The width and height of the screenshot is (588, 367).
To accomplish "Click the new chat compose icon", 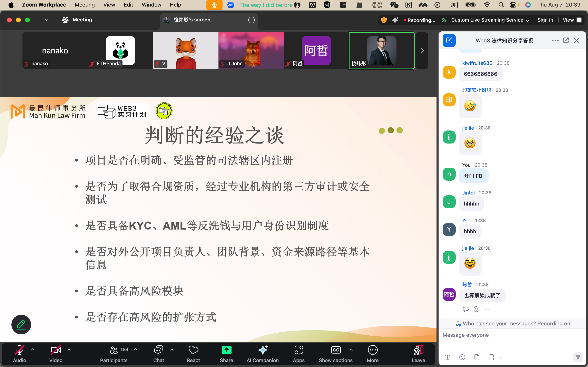I will [x=449, y=41].
